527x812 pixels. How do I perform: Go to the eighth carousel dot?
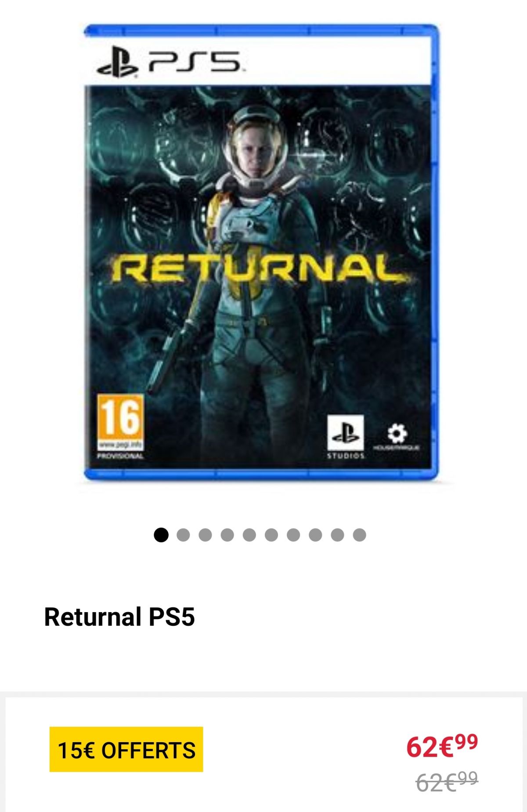315,535
